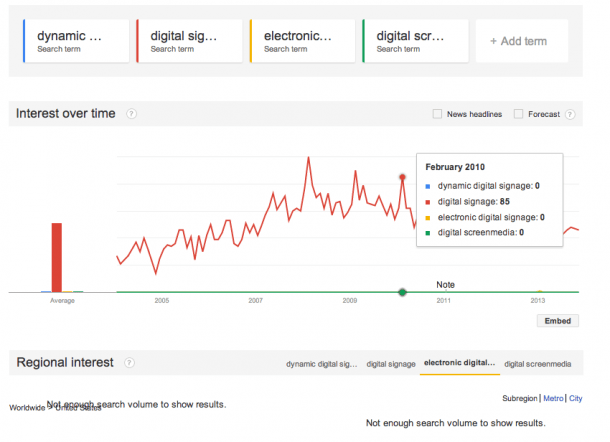The height and width of the screenshot is (442, 610).
Task: Switch to the "dynamic digital sig..." regional tab
Action: 321,364
